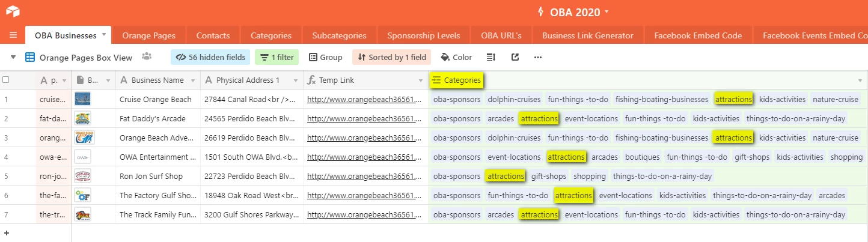The width and height of the screenshot is (868, 242).
Task: Open Cruise Orange Beach logo thumbnail
Action: click(x=82, y=99)
